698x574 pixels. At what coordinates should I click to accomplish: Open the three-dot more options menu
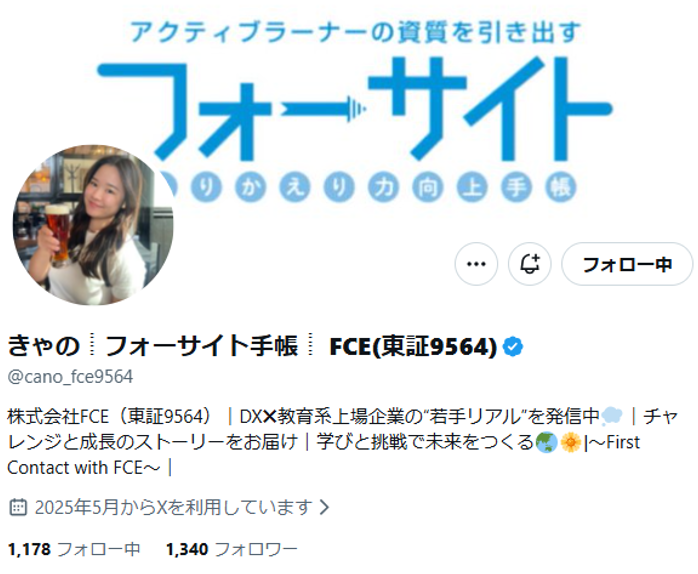click(476, 264)
